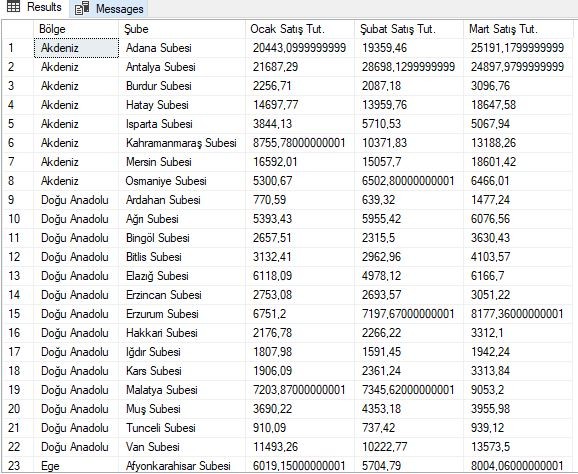
Task: Select the Adana Subesi cell
Action: pos(182,48)
